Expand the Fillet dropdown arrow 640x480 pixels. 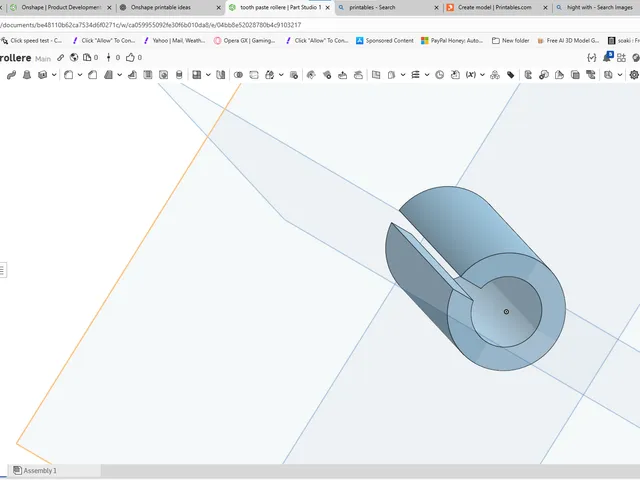point(80,75)
